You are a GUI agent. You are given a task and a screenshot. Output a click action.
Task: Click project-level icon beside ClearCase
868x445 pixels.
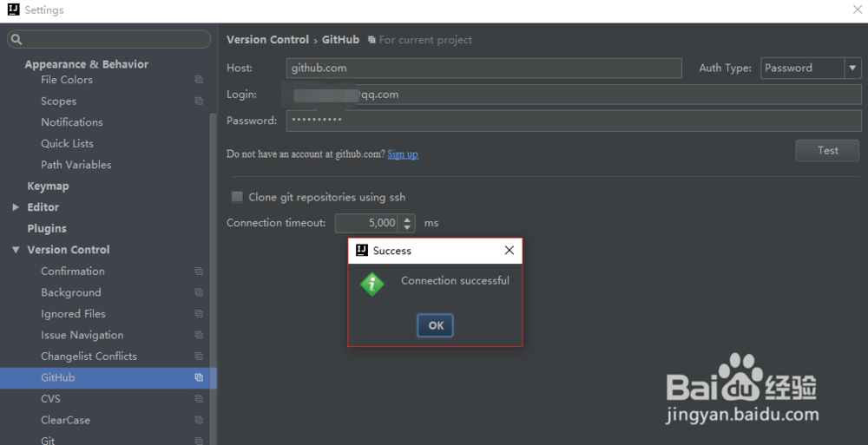pyautogui.click(x=199, y=420)
